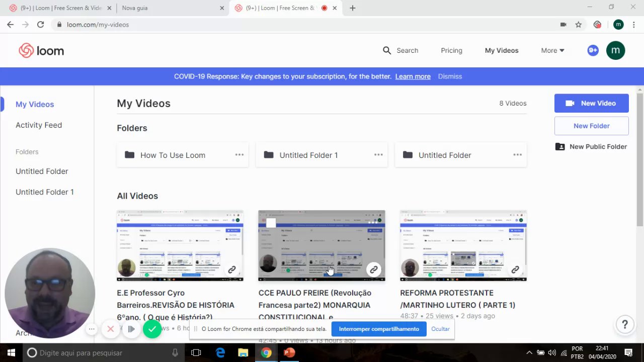Open options for Untitled Folder card
644x362 pixels.
click(517, 155)
